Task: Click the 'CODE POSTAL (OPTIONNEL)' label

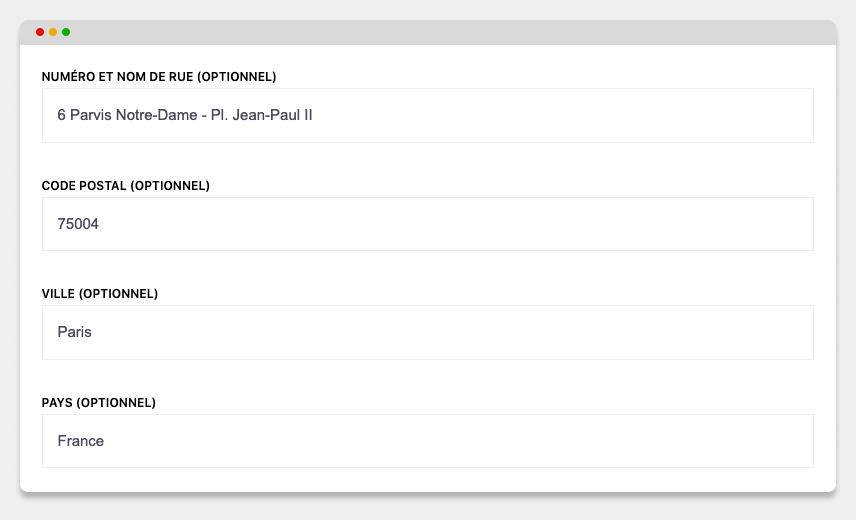Action: point(126,186)
